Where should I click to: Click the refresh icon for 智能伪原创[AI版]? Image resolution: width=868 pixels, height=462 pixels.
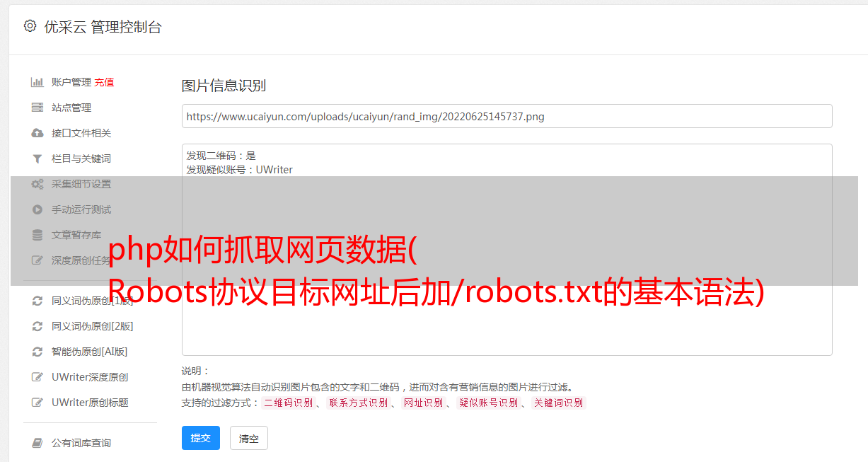(x=37, y=352)
